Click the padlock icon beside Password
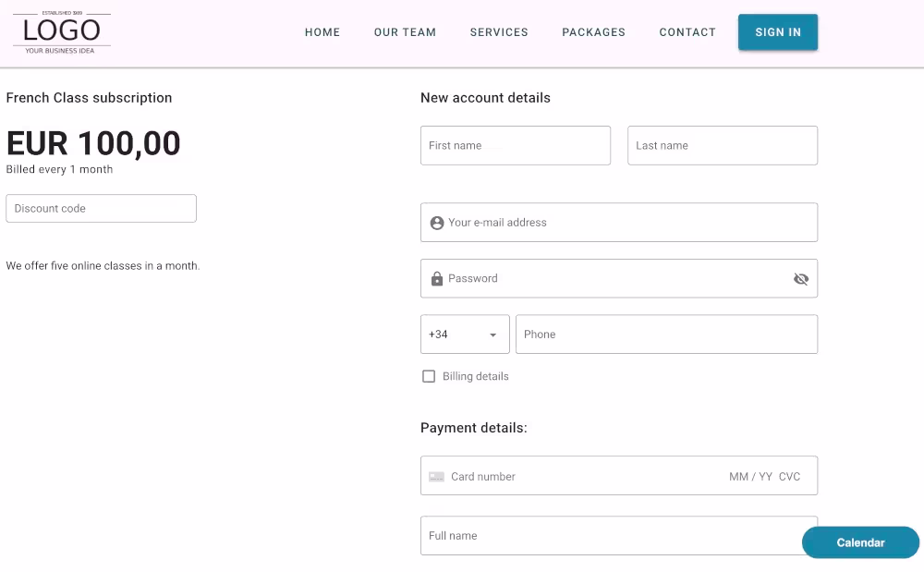Screen dimensions: 924x572 pyautogui.click(x=436, y=278)
